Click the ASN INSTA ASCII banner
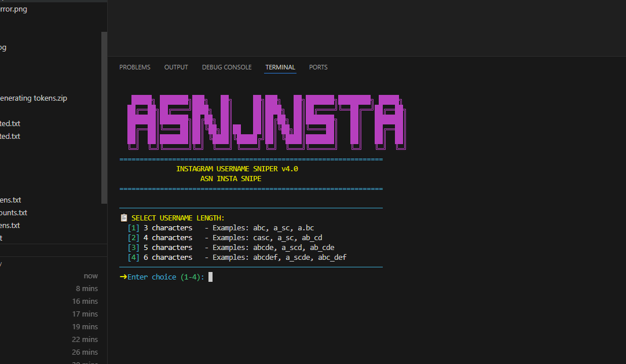 (x=266, y=122)
